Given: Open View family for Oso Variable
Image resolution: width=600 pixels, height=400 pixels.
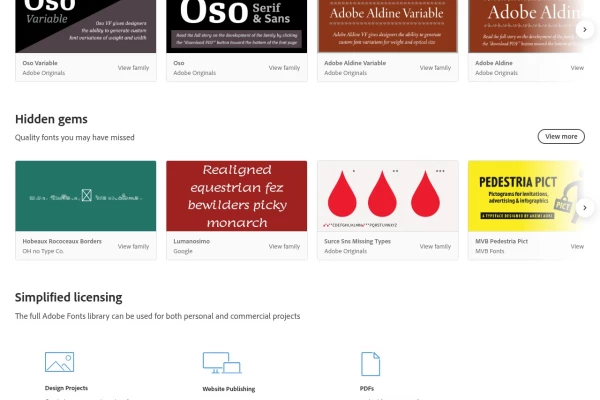Looking at the screenshot, I should pos(133,68).
